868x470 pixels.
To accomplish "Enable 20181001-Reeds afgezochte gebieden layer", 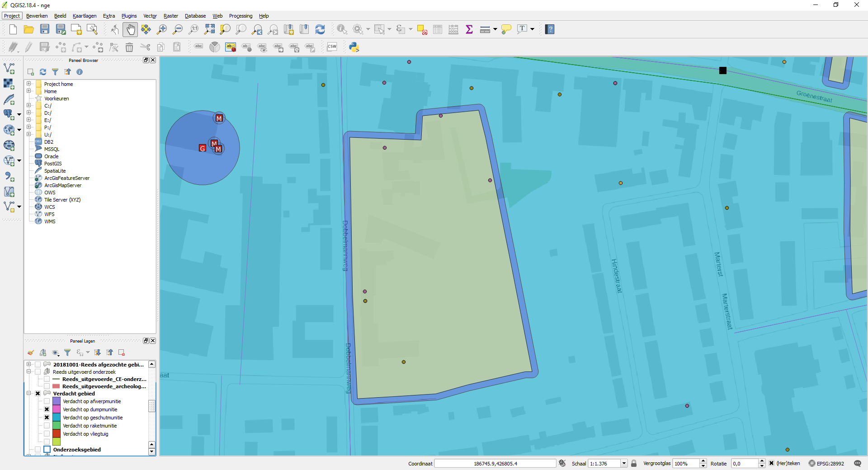I will (x=38, y=364).
